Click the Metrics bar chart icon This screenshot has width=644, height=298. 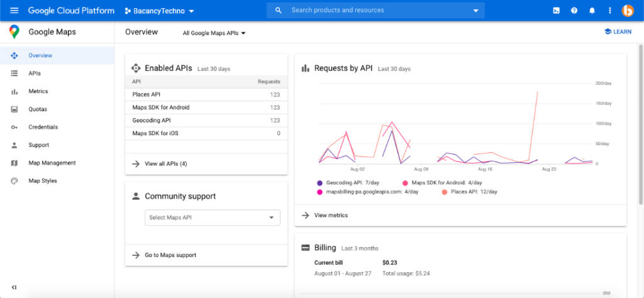14,92
